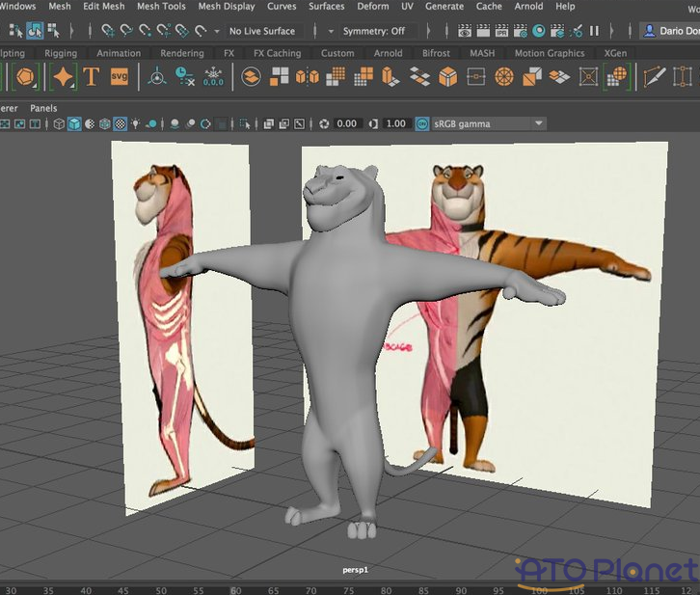Enable snap to grids magnet
700x595 pixels.
click(x=108, y=31)
